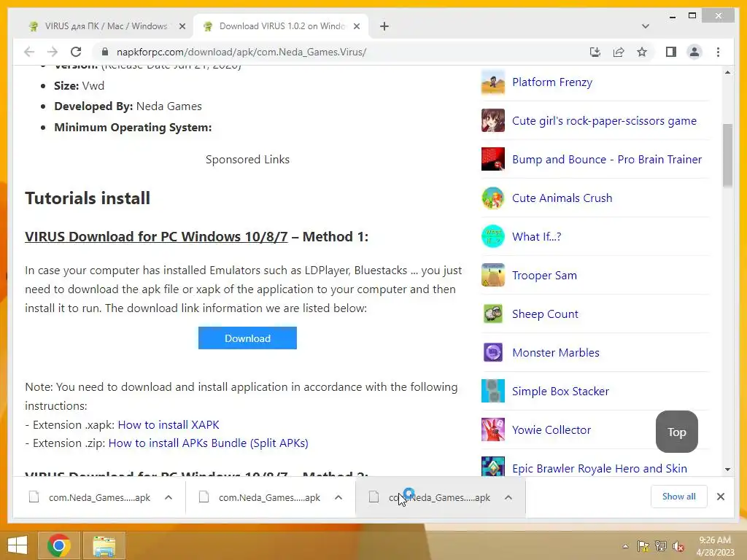The image size is (747, 560).
Task: Open the Chrome profile avatar menu
Action: pyautogui.click(x=694, y=52)
